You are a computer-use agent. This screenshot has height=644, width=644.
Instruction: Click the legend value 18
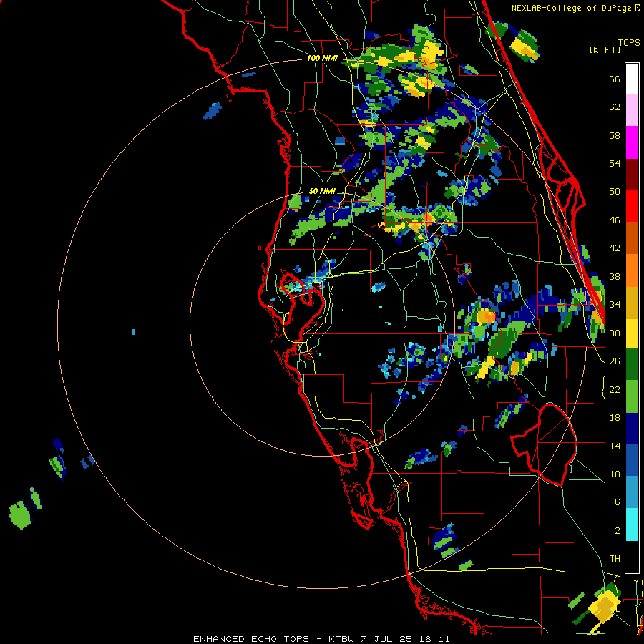tap(615, 418)
